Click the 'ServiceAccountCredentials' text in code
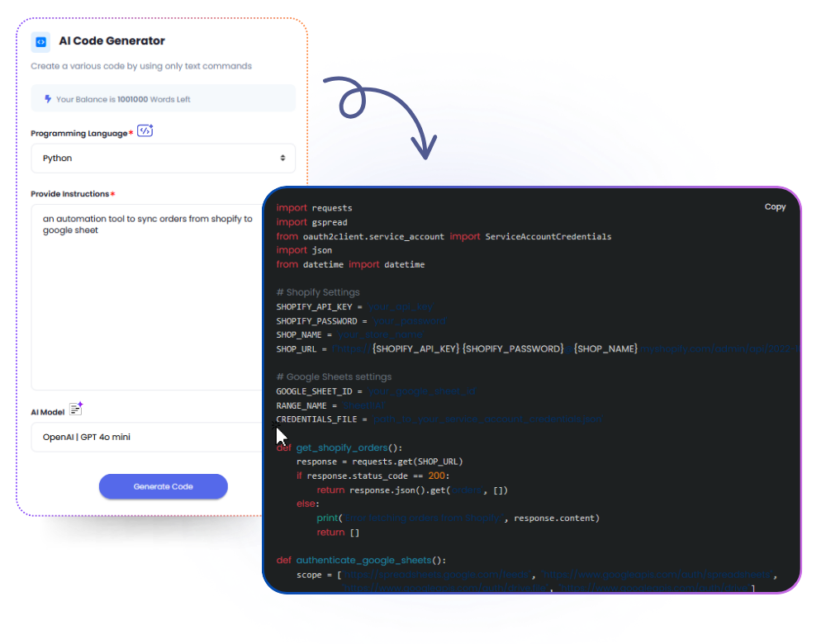Viewport: 826px width, 644px height. point(548,236)
